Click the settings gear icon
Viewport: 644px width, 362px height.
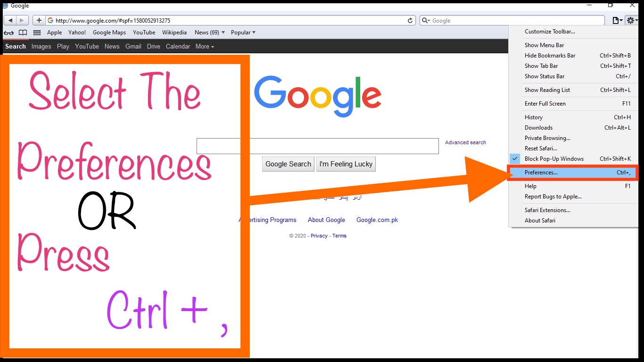pyautogui.click(x=631, y=21)
